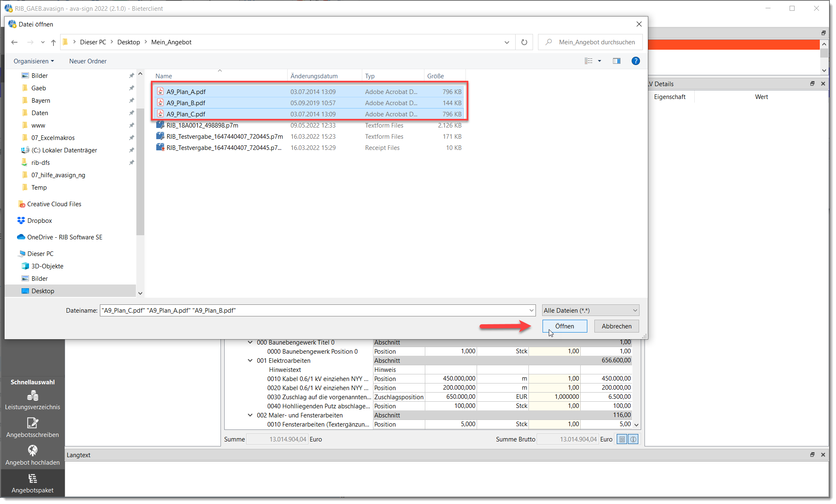This screenshot has height=504, width=836.
Task: Click calculator icon next to Summe Brutto
Action: (x=622, y=439)
